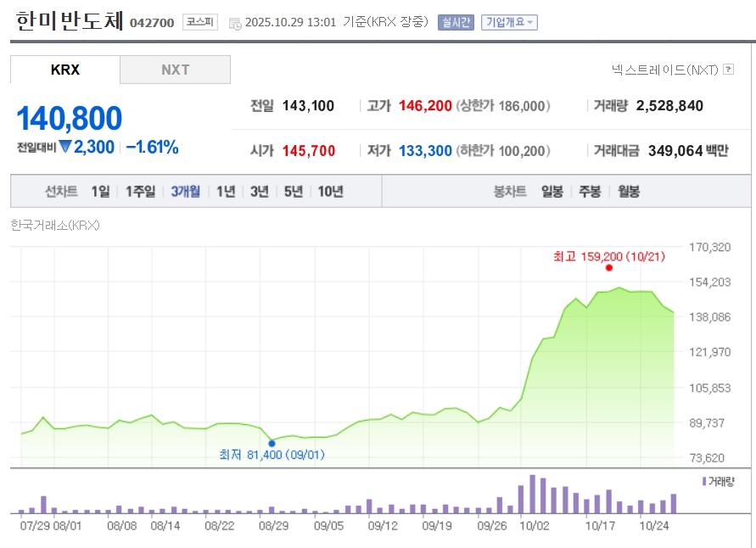
Task: Select the KRX tab
Action: [65, 70]
